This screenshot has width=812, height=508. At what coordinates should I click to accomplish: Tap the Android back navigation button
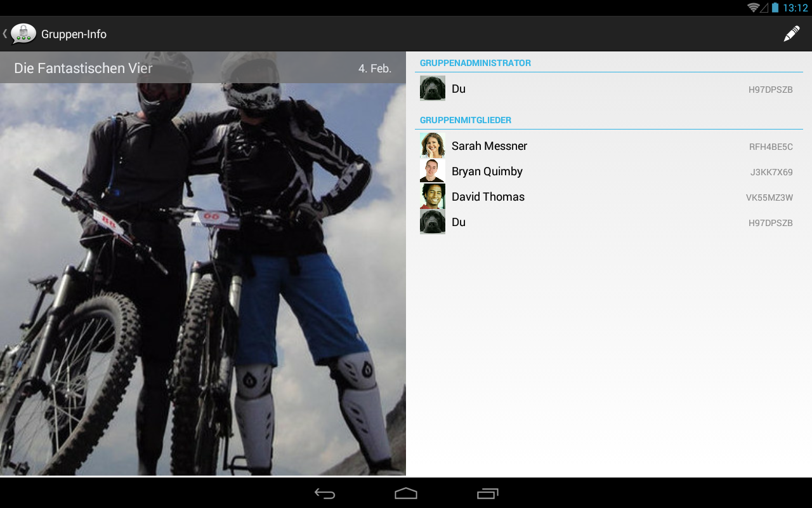pos(325,493)
